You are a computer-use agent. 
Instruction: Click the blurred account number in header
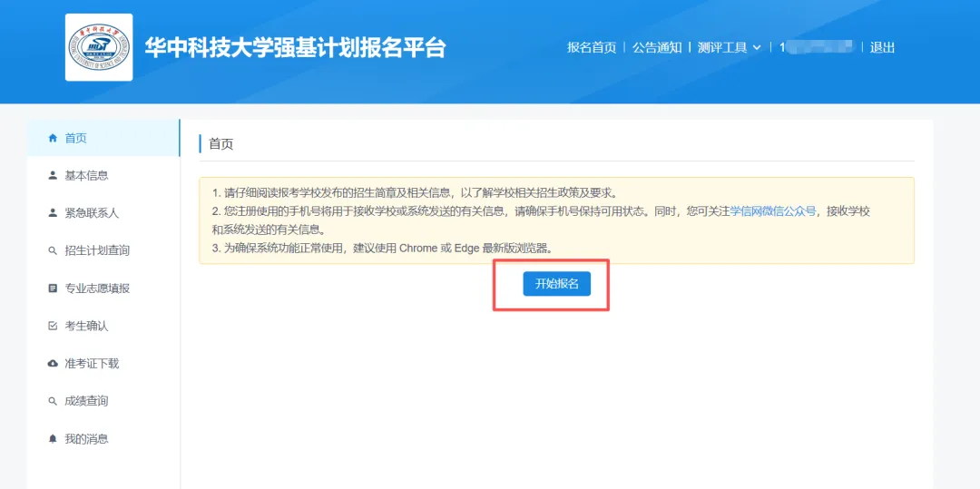tap(816, 47)
